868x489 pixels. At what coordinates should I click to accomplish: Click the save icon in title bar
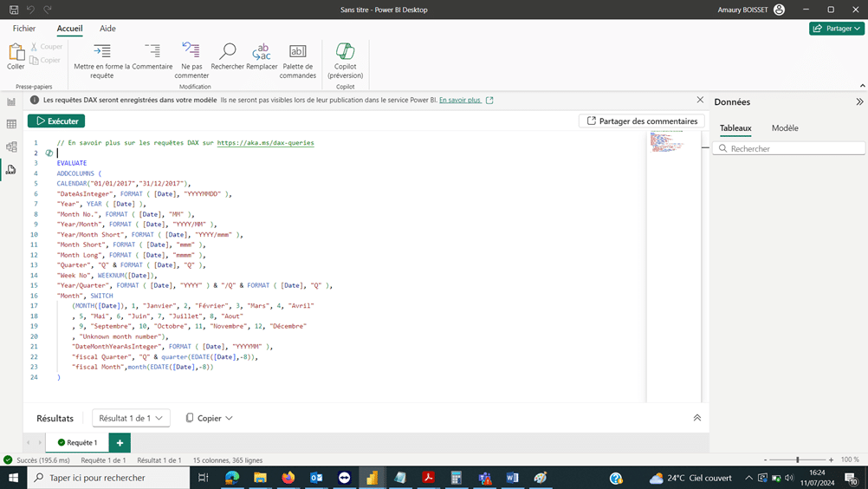click(x=14, y=10)
